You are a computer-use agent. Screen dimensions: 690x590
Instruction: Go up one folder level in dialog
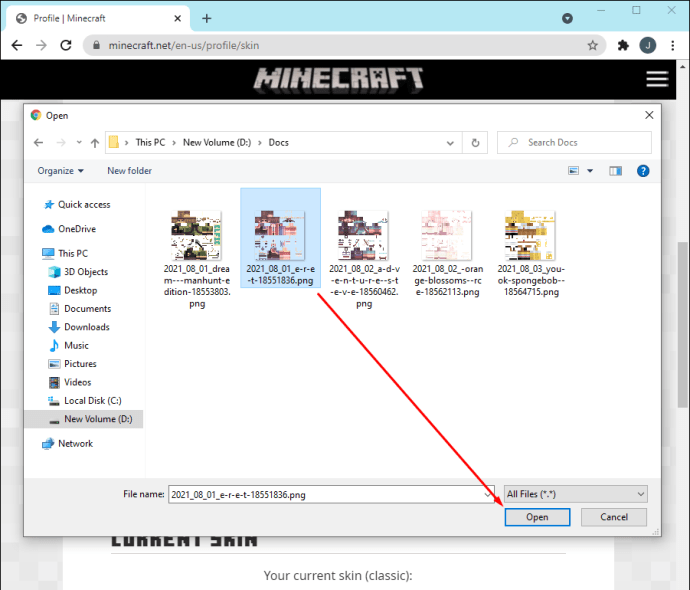point(95,143)
